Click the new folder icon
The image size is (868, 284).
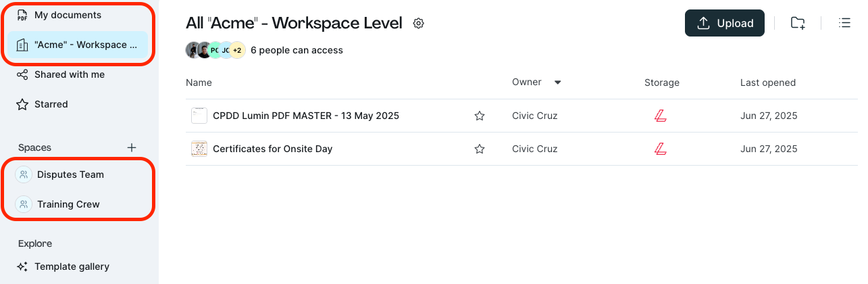(x=798, y=23)
